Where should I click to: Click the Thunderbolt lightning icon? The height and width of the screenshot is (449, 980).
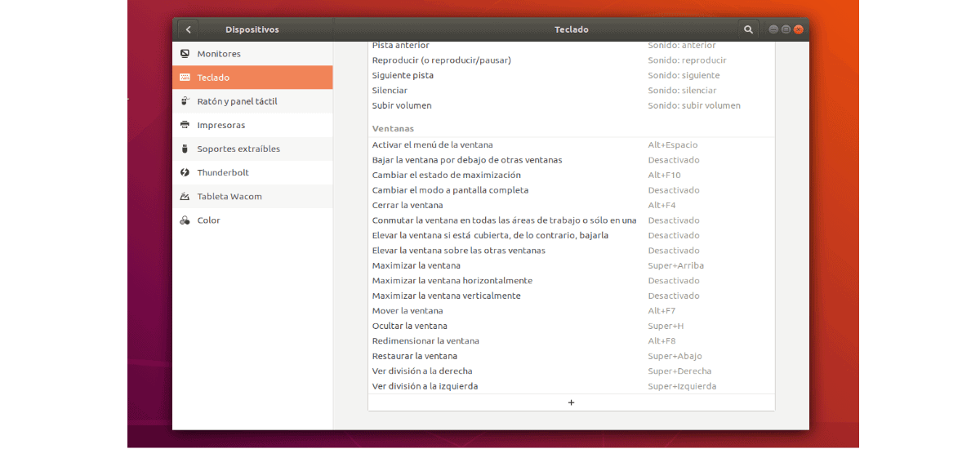tap(185, 172)
